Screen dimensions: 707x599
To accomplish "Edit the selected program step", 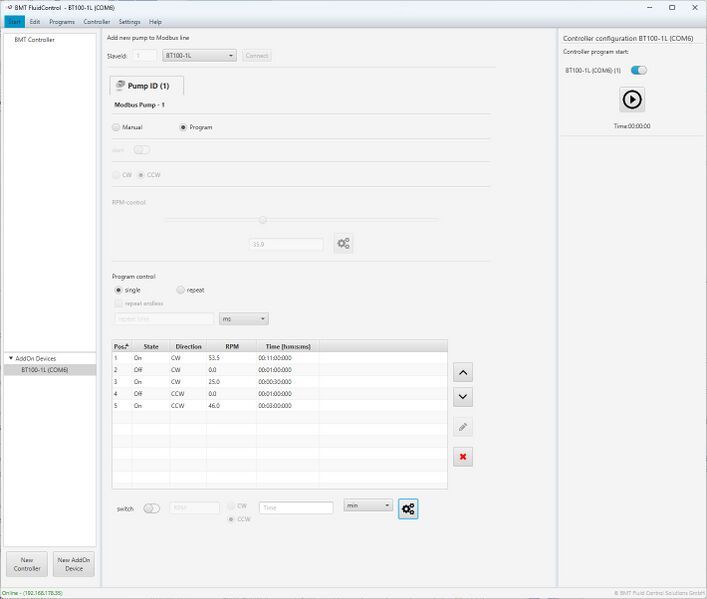I will pyautogui.click(x=463, y=427).
